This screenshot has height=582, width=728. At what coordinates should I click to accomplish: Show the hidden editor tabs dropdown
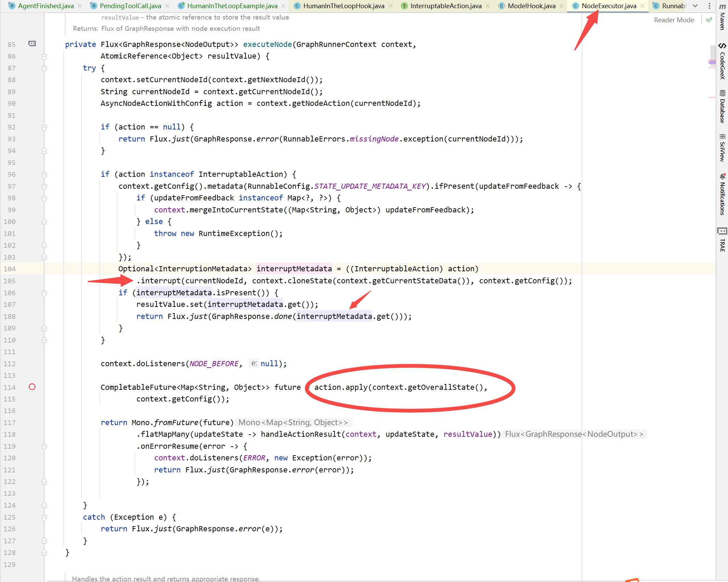tap(695, 6)
